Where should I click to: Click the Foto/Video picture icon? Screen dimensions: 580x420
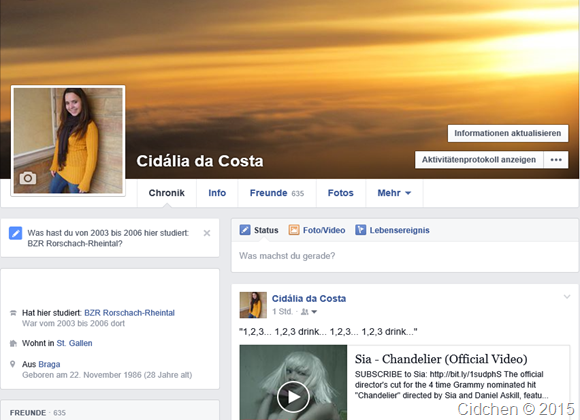tap(294, 230)
